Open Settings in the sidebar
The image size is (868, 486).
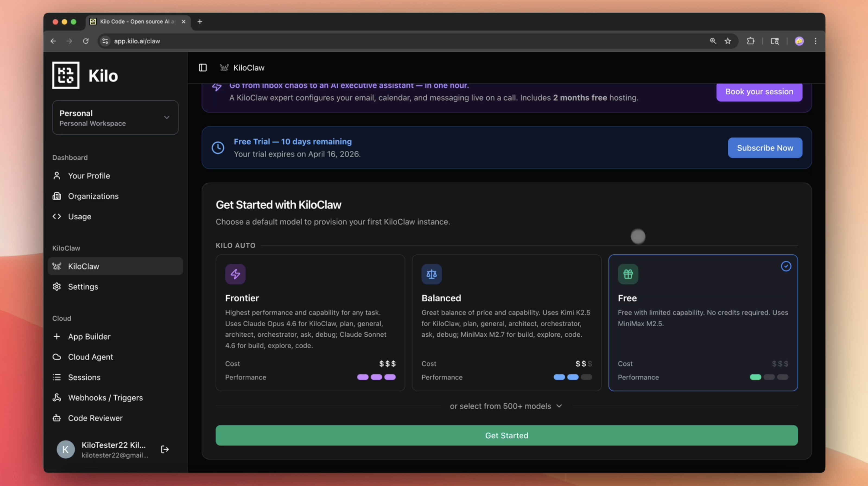pos(83,287)
